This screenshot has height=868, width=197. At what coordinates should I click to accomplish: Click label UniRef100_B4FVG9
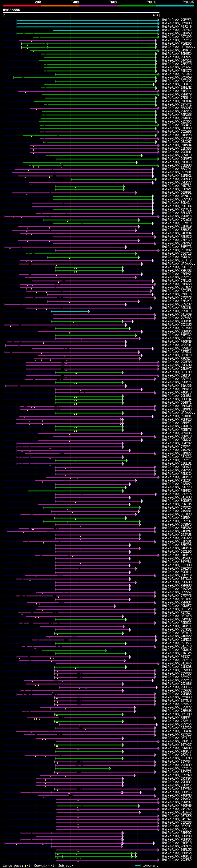(177, 335)
